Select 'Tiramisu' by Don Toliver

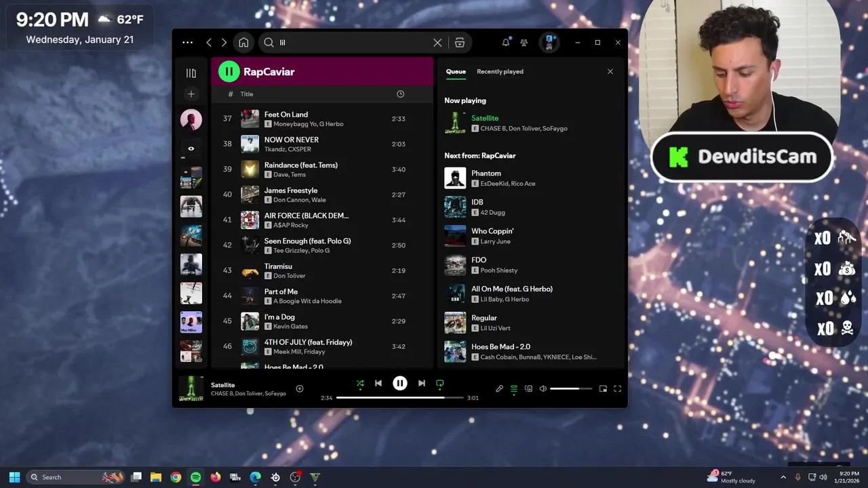coord(322,270)
